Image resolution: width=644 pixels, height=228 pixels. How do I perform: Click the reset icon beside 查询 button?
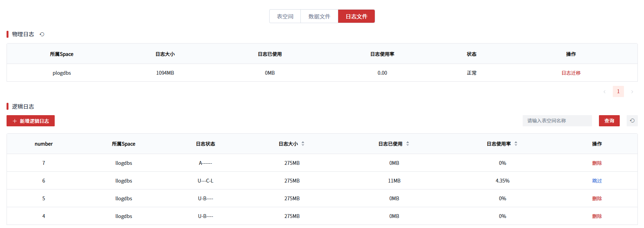[632, 121]
